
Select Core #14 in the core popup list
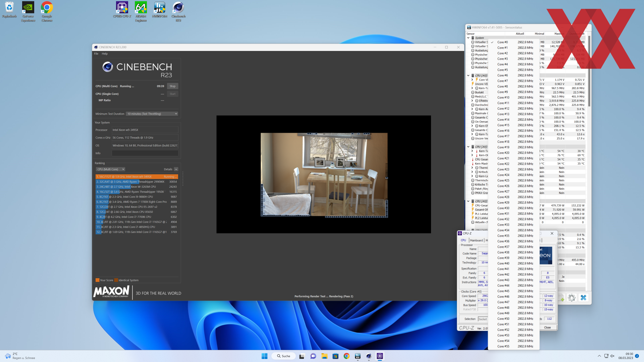click(x=514, y=120)
